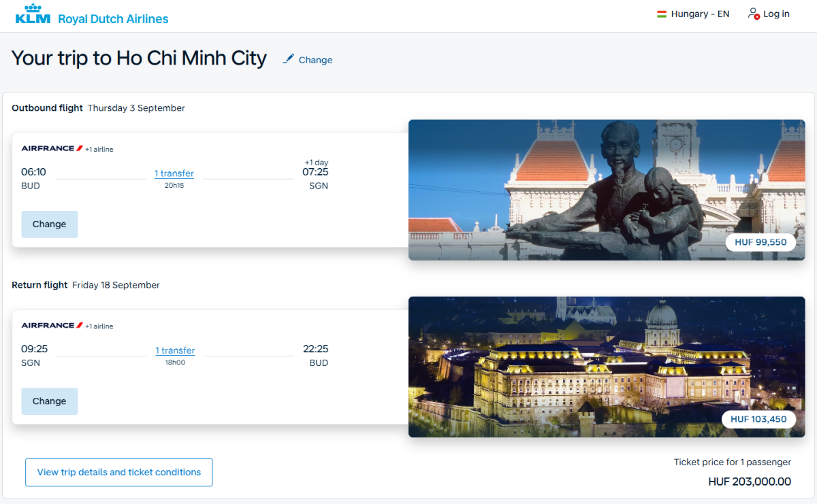Click the Change trip link near the title

[x=315, y=60]
